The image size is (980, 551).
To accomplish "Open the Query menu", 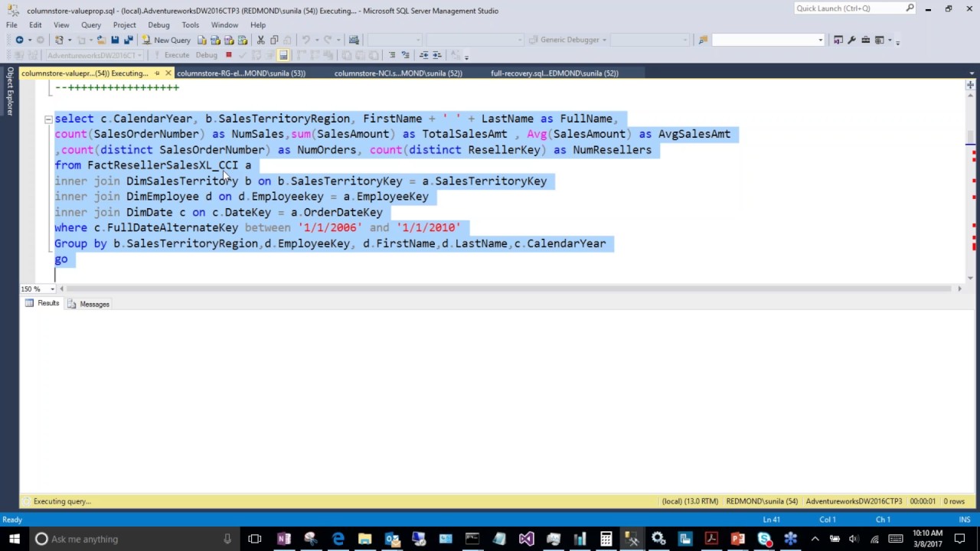I will [91, 24].
